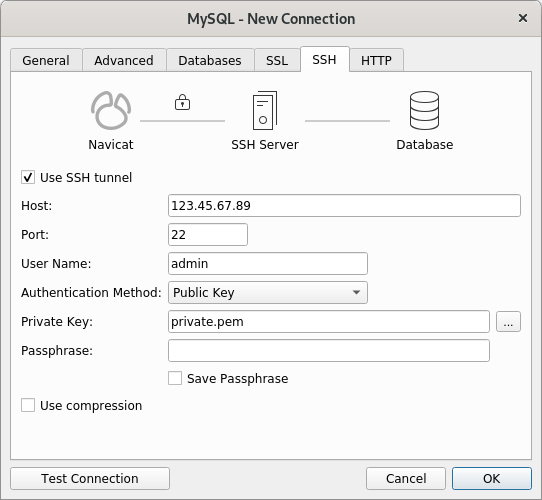Click into the Passphrase field
The height and width of the screenshot is (500, 542).
(329, 351)
